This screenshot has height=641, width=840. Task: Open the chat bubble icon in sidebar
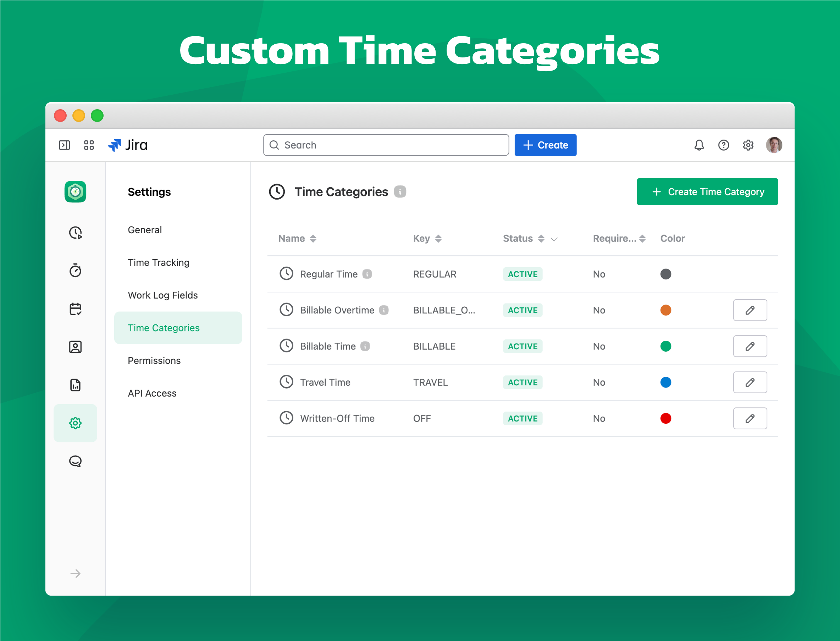click(x=75, y=461)
